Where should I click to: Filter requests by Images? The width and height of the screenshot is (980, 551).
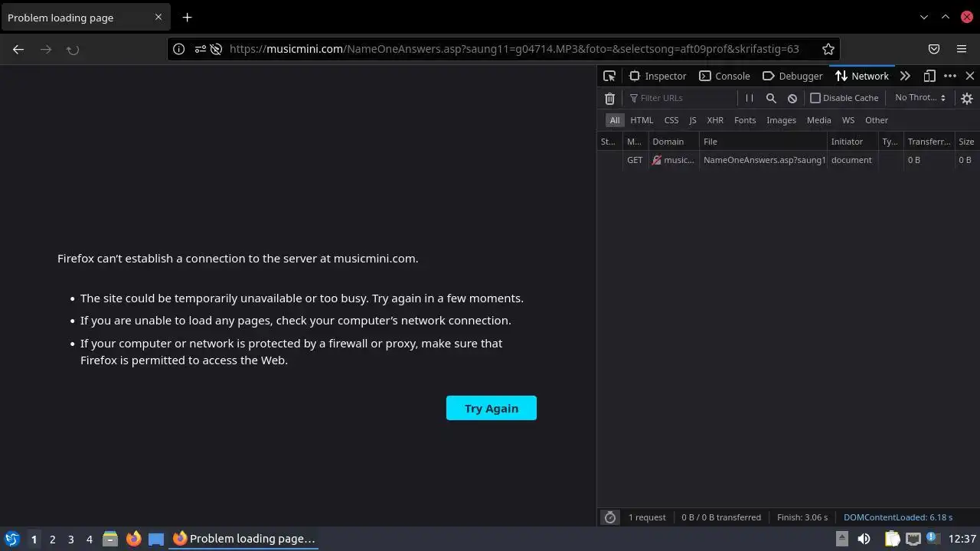coord(781,120)
